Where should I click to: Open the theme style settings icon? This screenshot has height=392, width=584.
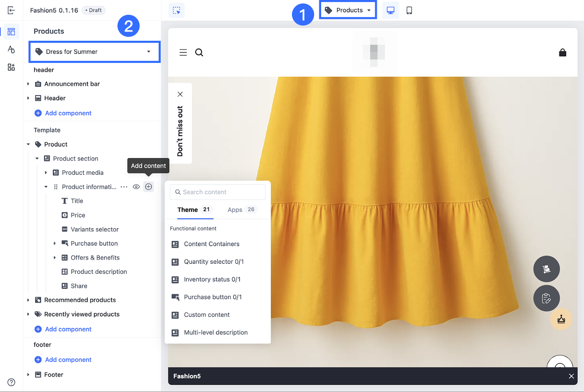pyautogui.click(x=11, y=49)
